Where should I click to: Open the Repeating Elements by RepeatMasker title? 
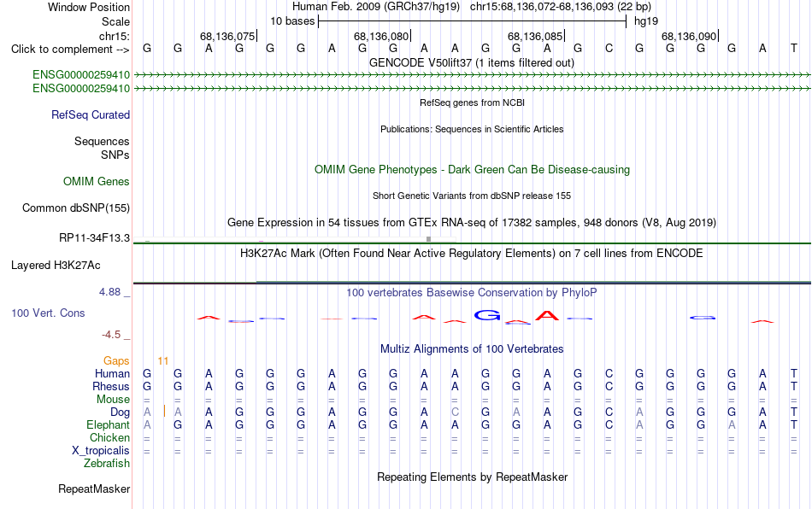tap(472, 477)
